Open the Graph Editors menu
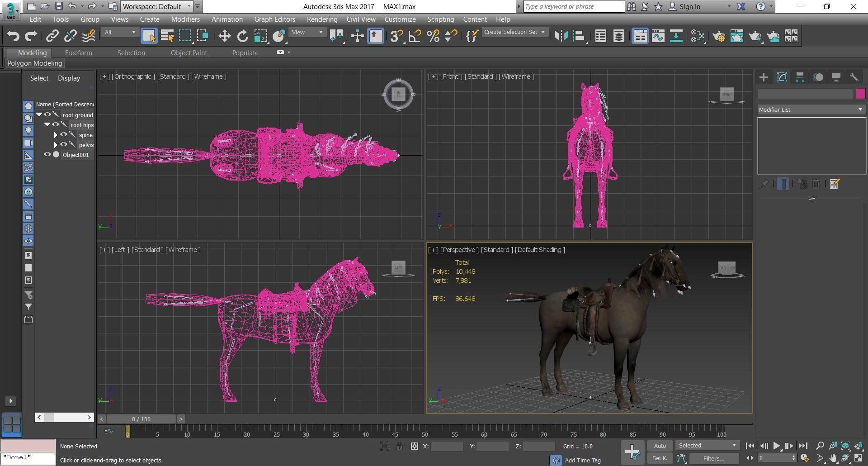This screenshot has width=868, height=466. coord(274,19)
